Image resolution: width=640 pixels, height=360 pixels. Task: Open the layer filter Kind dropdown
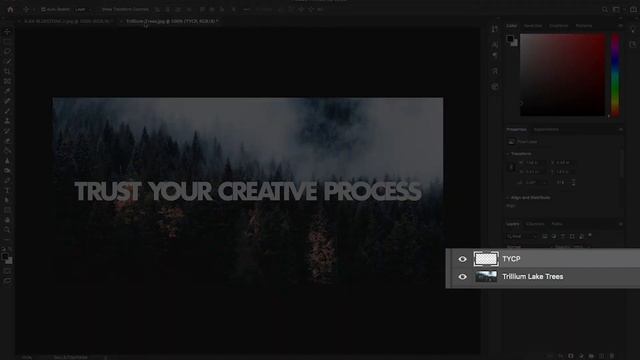[522, 236]
